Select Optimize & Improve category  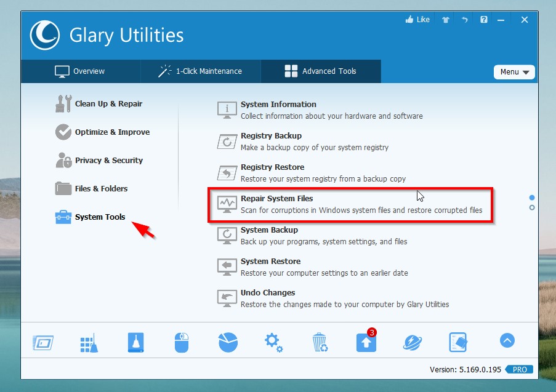102,132
